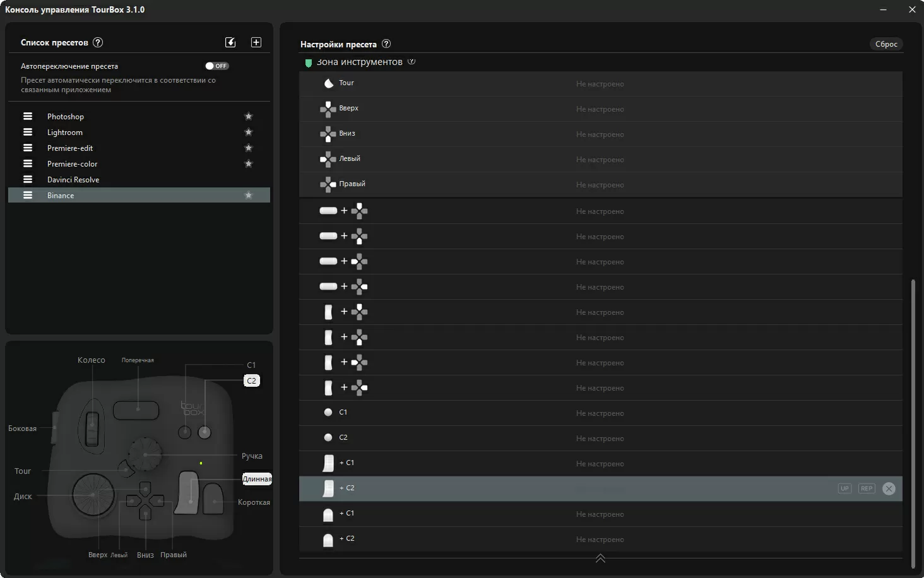Toggle the UP option on selected row
The image size is (924, 578).
coord(844,488)
